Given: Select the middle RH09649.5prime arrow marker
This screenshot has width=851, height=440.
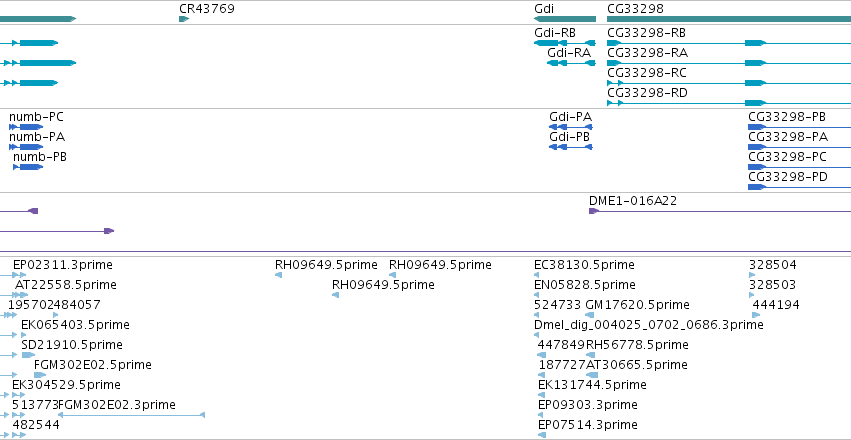Looking at the screenshot, I should [335, 295].
